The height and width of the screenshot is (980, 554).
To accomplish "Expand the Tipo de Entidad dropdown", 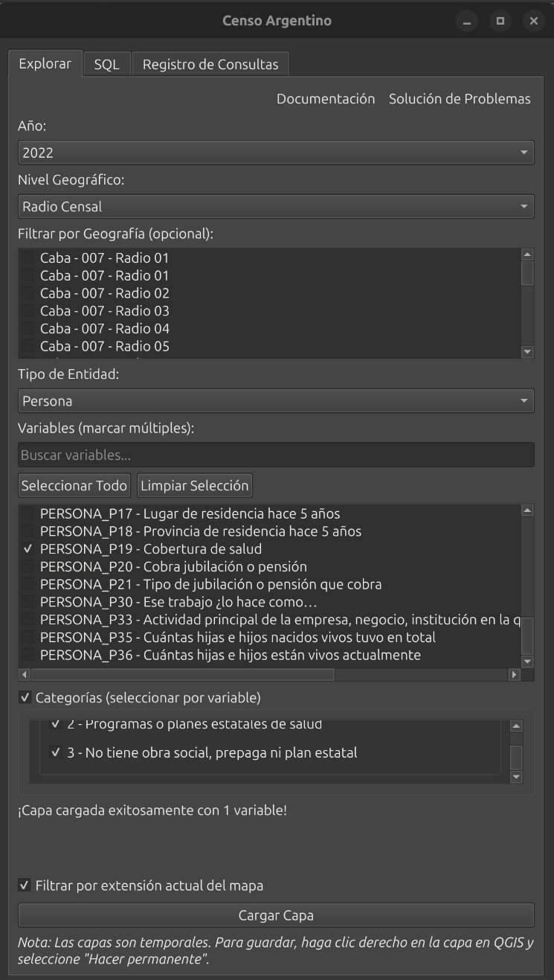I will pyautogui.click(x=275, y=401).
